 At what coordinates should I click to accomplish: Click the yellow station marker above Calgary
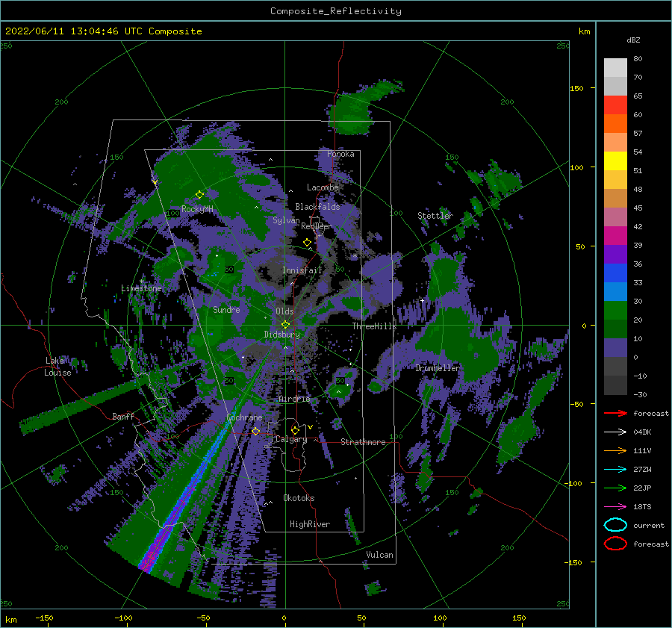click(295, 430)
